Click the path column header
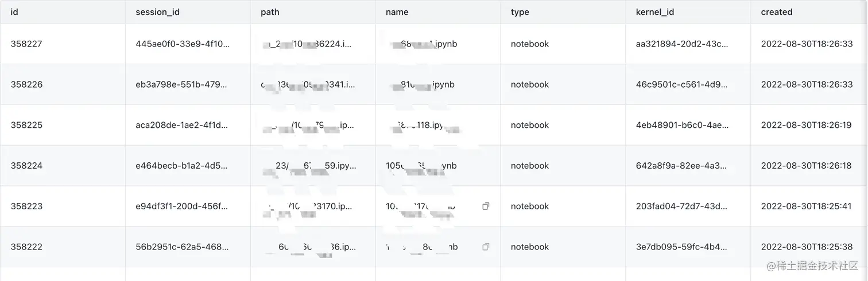Image resolution: width=868 pixels, height=281 pixels. click(x=270, y=12)
